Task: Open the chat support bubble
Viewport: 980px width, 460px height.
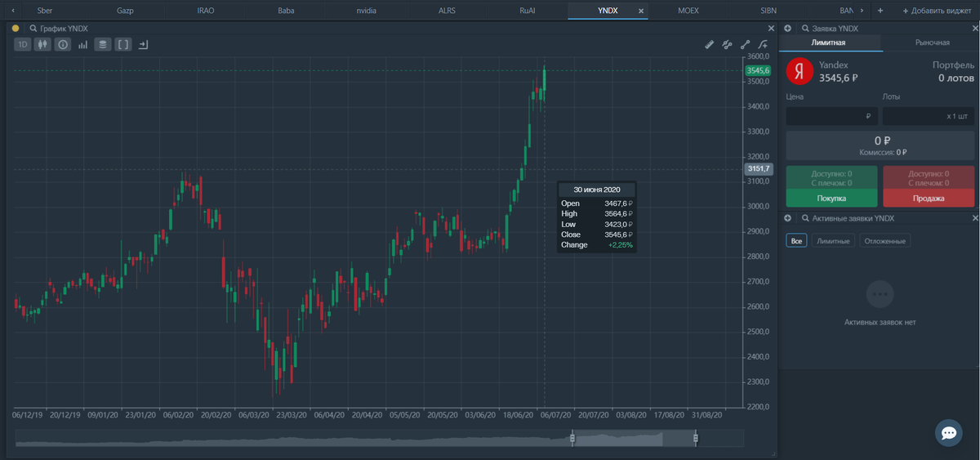Action: pyautogui.click(x=948, y=432)
